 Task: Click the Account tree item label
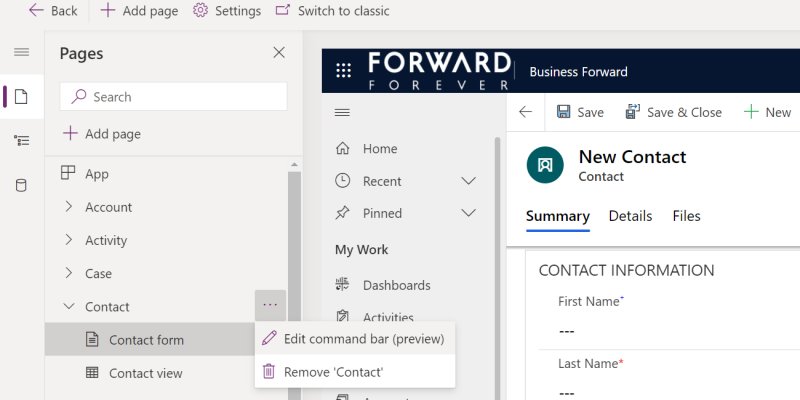[x=108, y=207]
